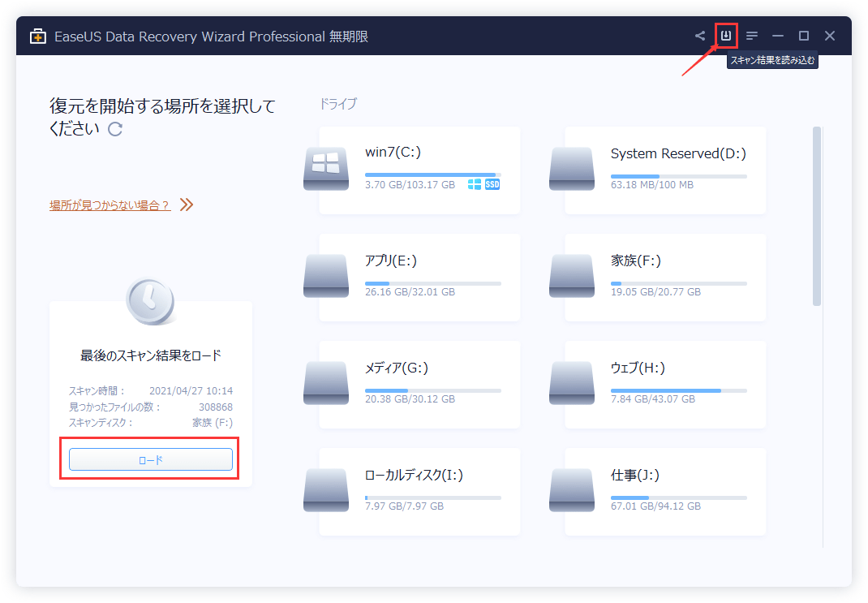Open the 場所が見つからない場合？ link
Image resolution: width=868 pixels, height=603 pixels.
110,205
